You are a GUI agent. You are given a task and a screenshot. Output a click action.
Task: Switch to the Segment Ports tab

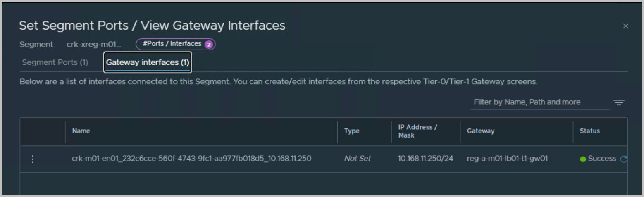point(55,63)
